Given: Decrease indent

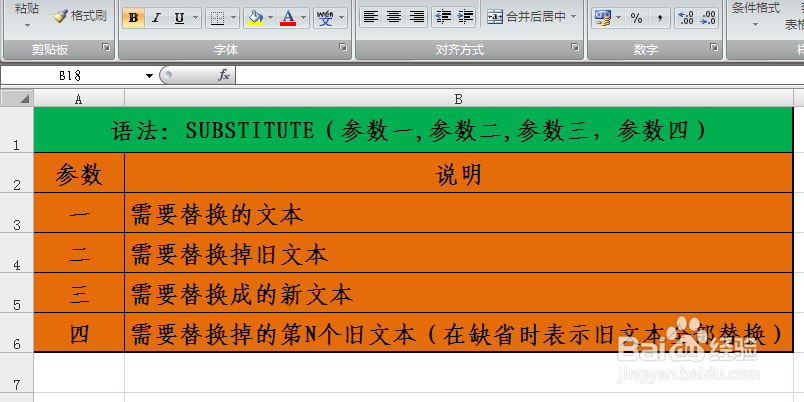Looking at the screenshot, I should pyautogui.click(x=443, y=17).
